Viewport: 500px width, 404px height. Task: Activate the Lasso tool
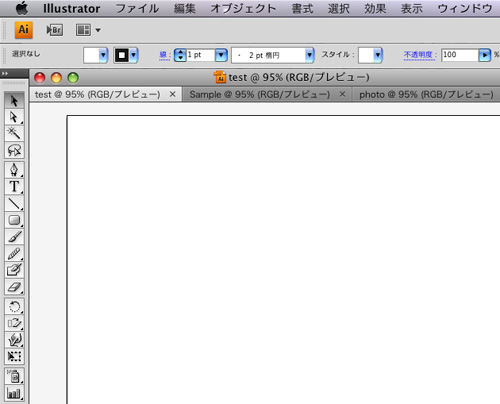(x=14, y=150)
